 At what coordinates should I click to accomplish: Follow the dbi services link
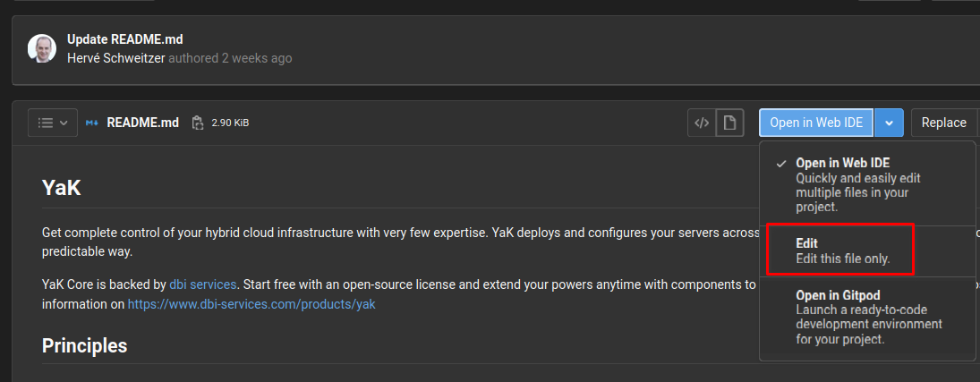point(202,284)
